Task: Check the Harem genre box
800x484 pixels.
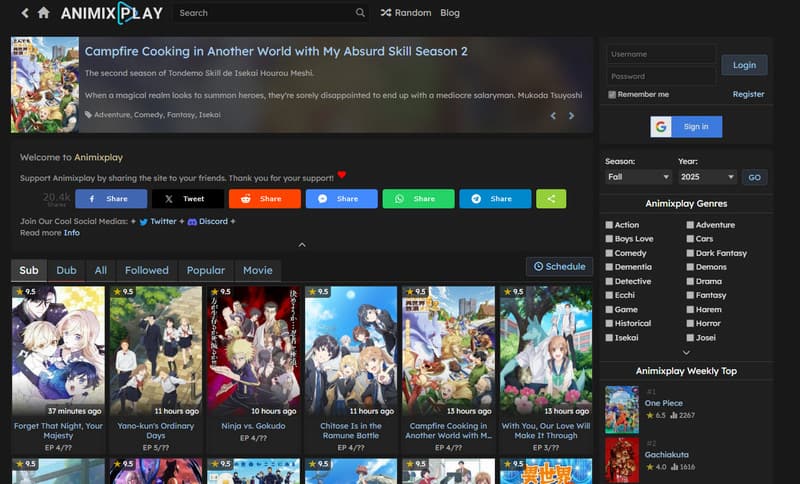Action: tap(690, 310)
